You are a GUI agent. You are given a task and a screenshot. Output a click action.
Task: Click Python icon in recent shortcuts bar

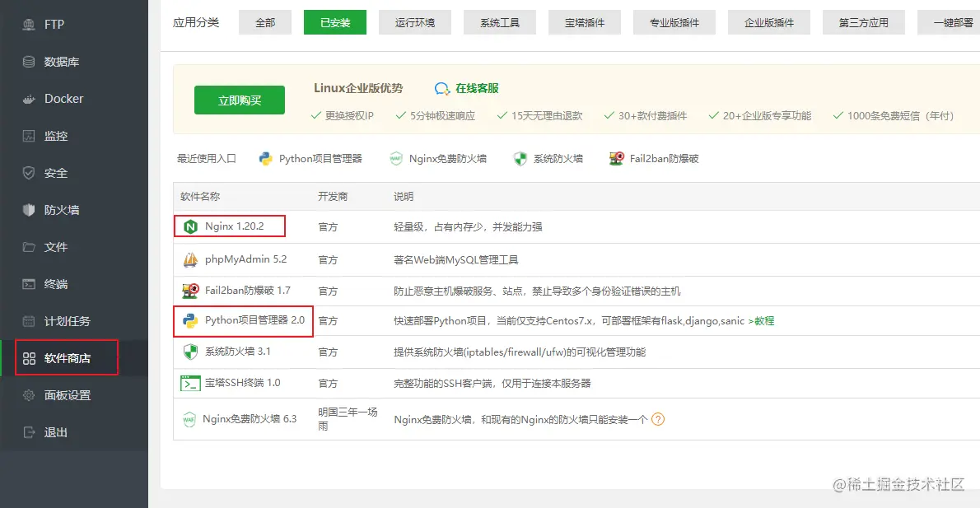tap(266, 159)
